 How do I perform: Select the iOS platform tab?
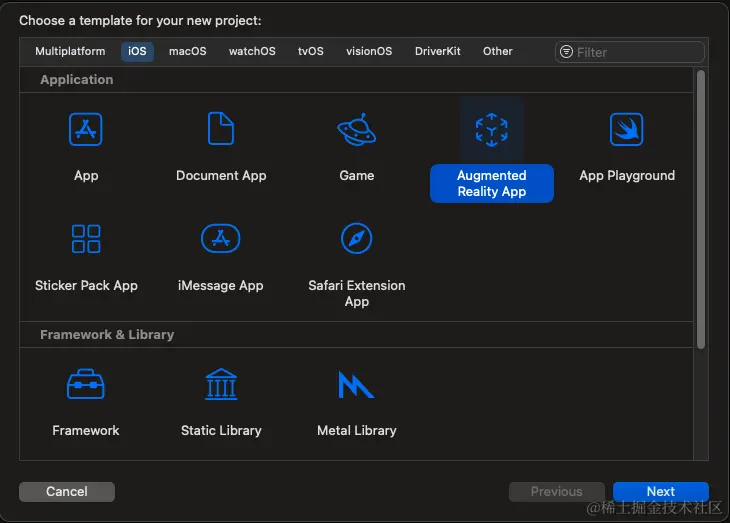click(x=137, y=51)
